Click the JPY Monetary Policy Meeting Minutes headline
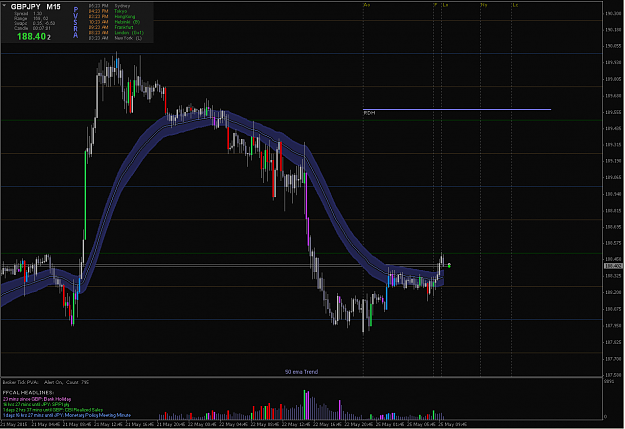The image size is (625, 429). [x=67, y=415]
